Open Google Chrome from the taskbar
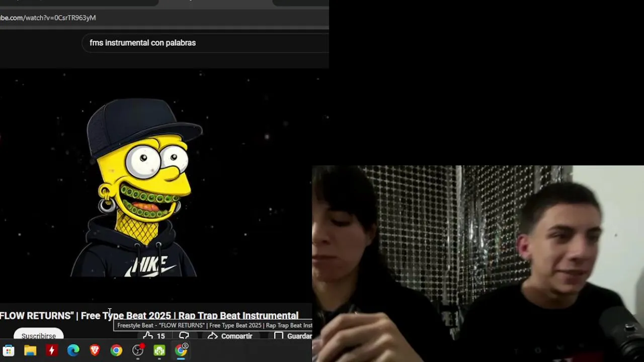 coord(116,350)
